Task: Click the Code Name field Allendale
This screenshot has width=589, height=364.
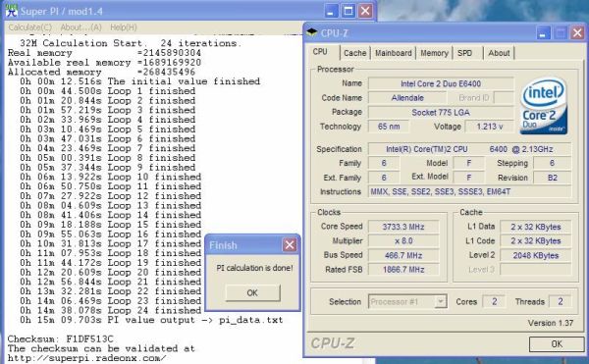Action: click(x=407, y=98)
